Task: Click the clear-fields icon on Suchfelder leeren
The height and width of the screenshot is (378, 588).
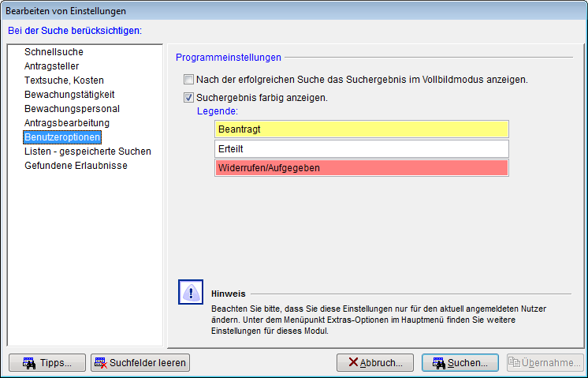Action: 101,363
